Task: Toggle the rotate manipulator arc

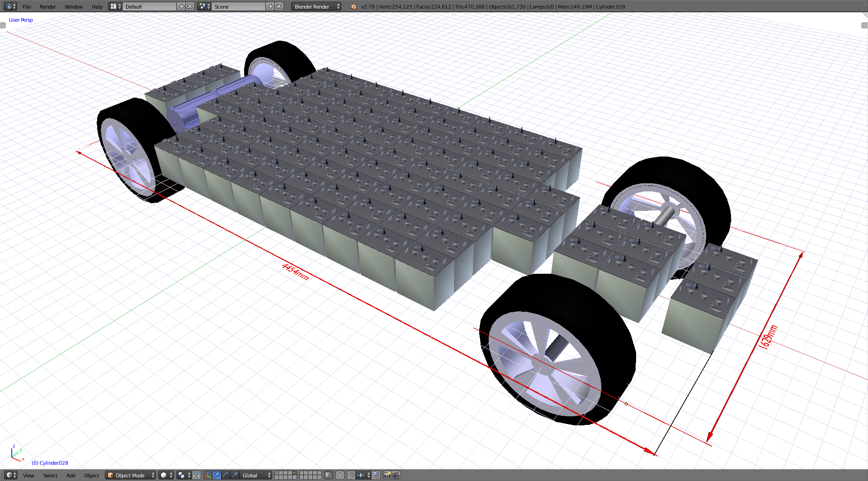Action: coord(225,476)
